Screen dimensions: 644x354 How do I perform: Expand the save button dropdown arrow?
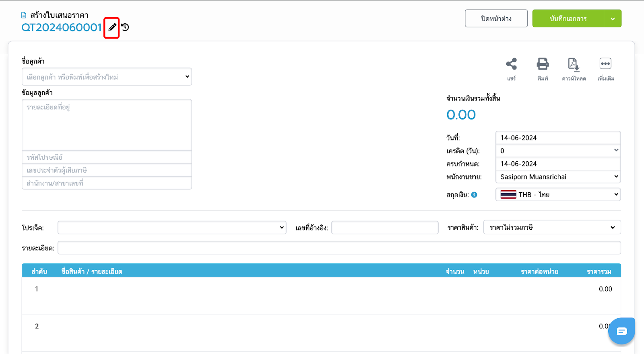(613, 19)
